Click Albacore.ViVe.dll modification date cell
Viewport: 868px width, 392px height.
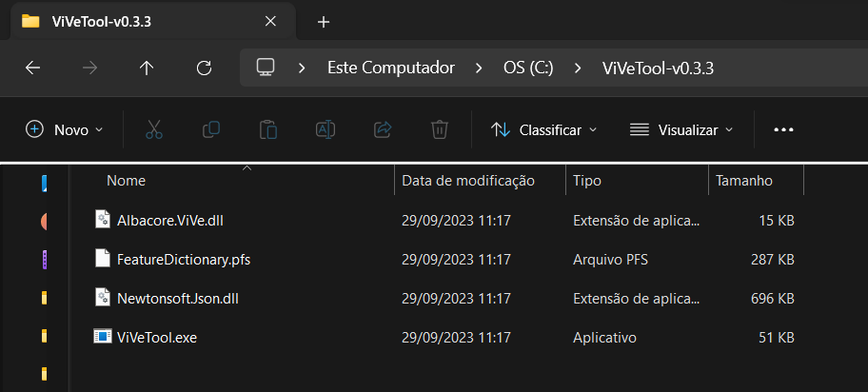point(456,221)
